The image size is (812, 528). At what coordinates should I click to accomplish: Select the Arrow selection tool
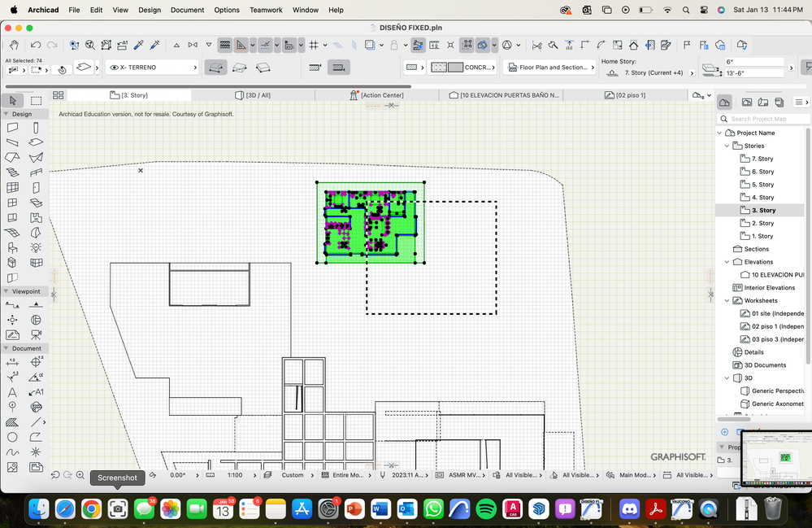click(x=11, y=100)
